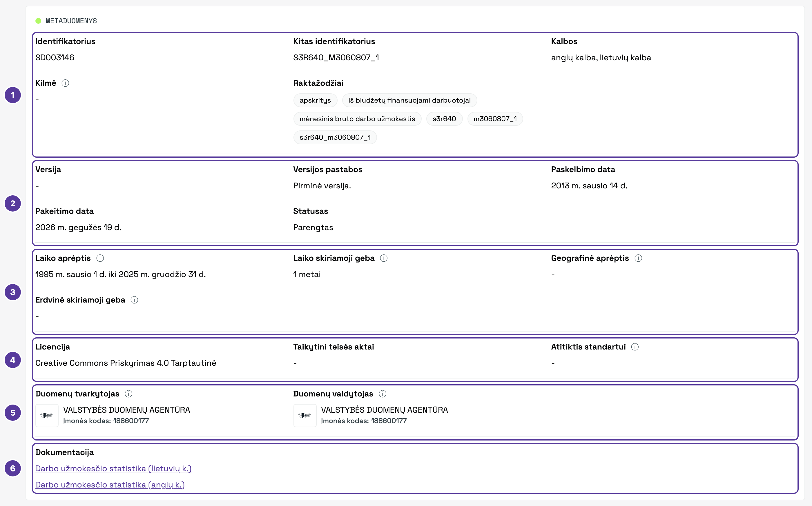812x506 pixels.
Task: Click the identifier value SD003146
Action: point(55,58)
